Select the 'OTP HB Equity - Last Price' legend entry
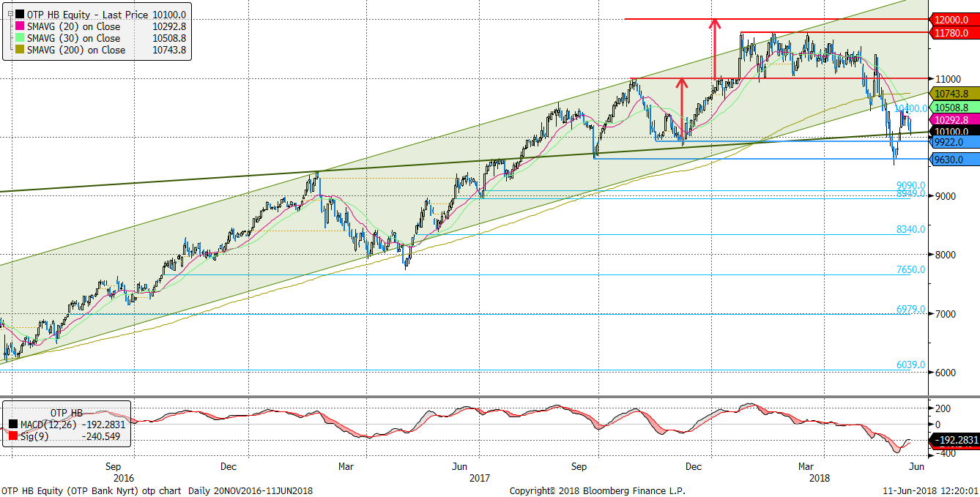Viewport: 980px width, 497px height. coord(86,15)
